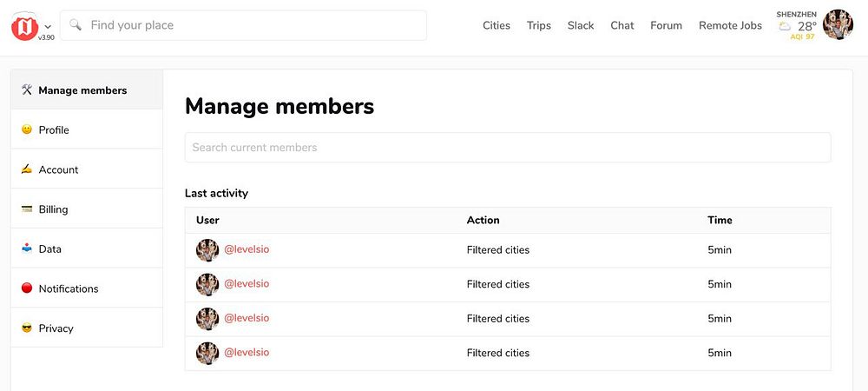This screenshot has height=391, width=868.
Task: Go to the Trips page
Action: point(538,25)
